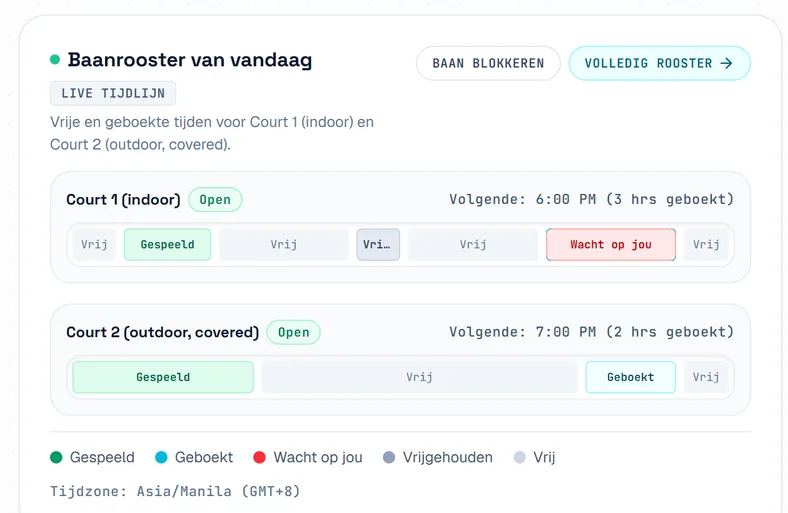Click the Court 1 (indoor) title
Image resolution: width=788 pixels, height=513 pixels.
coord(123,200)
